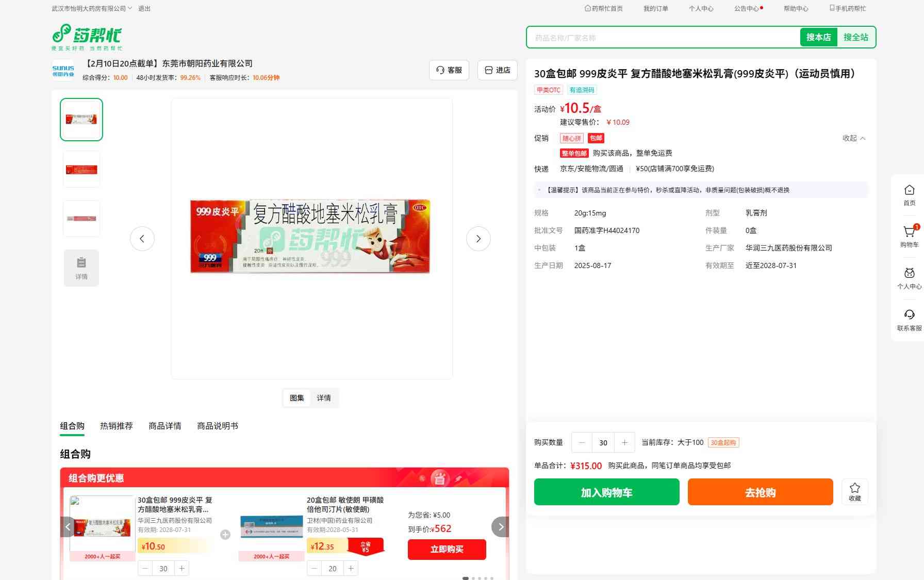924x580 pixels.
Task: Switch to 热销推荐 tab
Action: [116, 426]
